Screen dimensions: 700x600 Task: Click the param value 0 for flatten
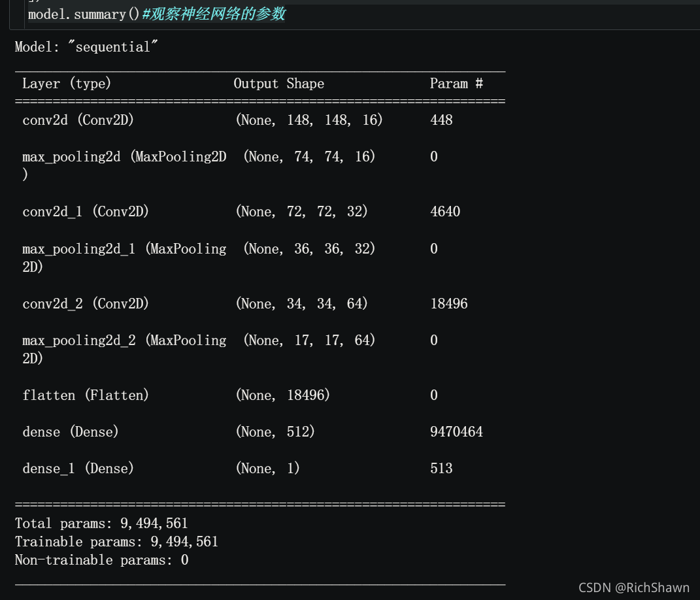pyautogui.click(x=434, y=395)
